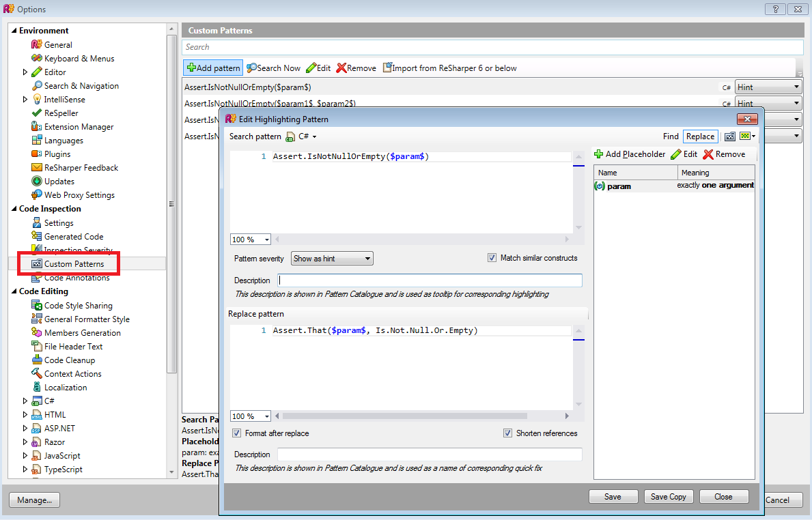Screen dimensions: 812x520
Task: Toggle Match similar constructs checkbox
Action: click(492, 258)
